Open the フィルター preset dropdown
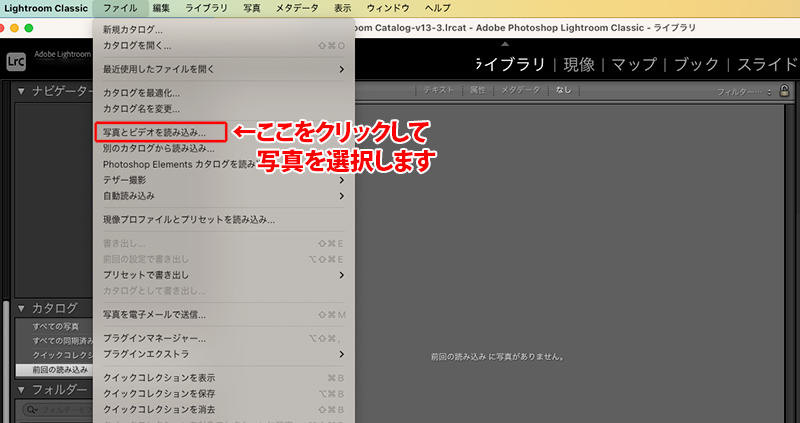Image resolution: width=800 pixels, height=423 pixels. point(744,92)
